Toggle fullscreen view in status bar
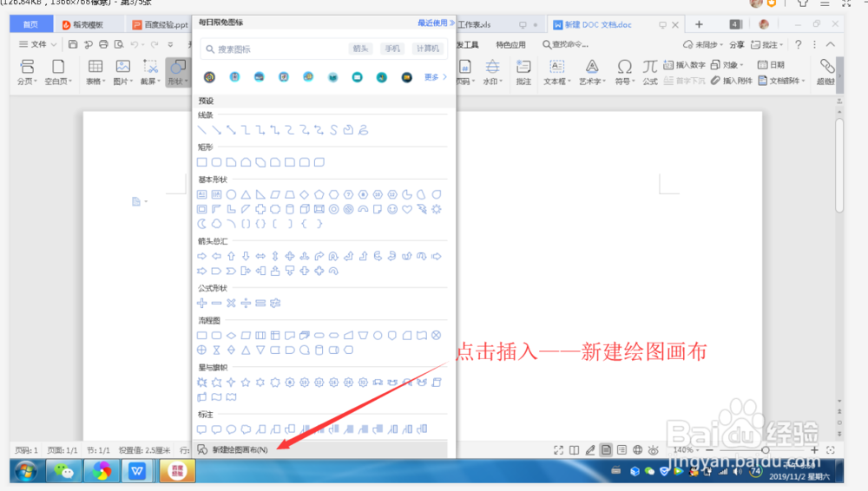The height and width of the screenshot is (491, 868). click(558, 450)
